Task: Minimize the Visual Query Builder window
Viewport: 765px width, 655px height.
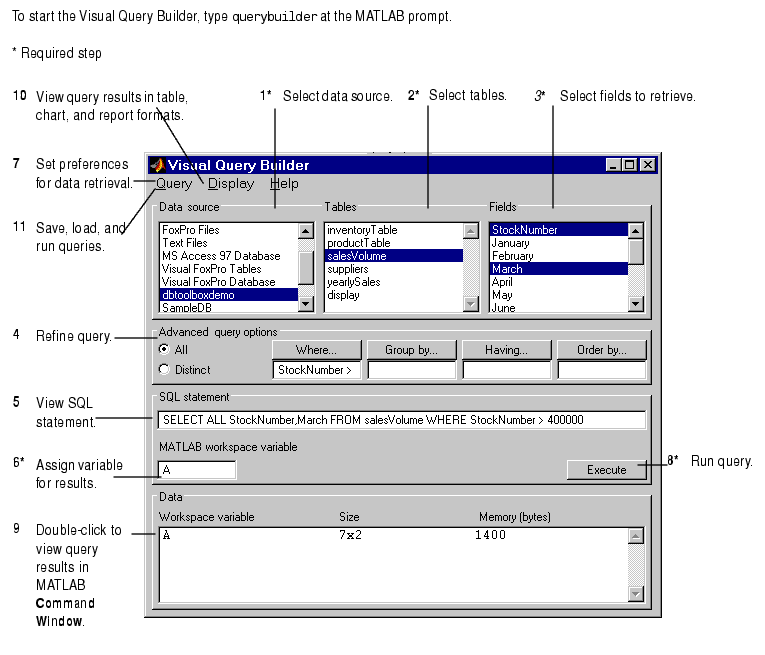Action: tap(613, 165)
